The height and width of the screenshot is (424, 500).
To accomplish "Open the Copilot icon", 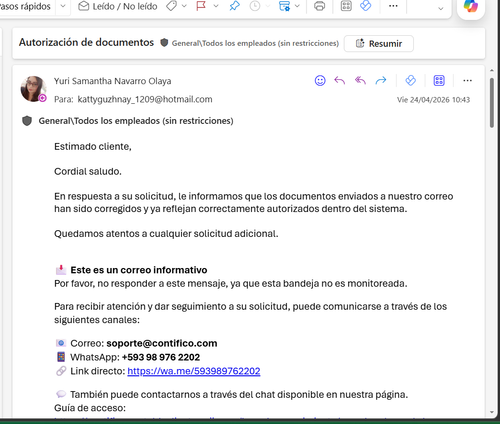I will [x=471, y=6].
